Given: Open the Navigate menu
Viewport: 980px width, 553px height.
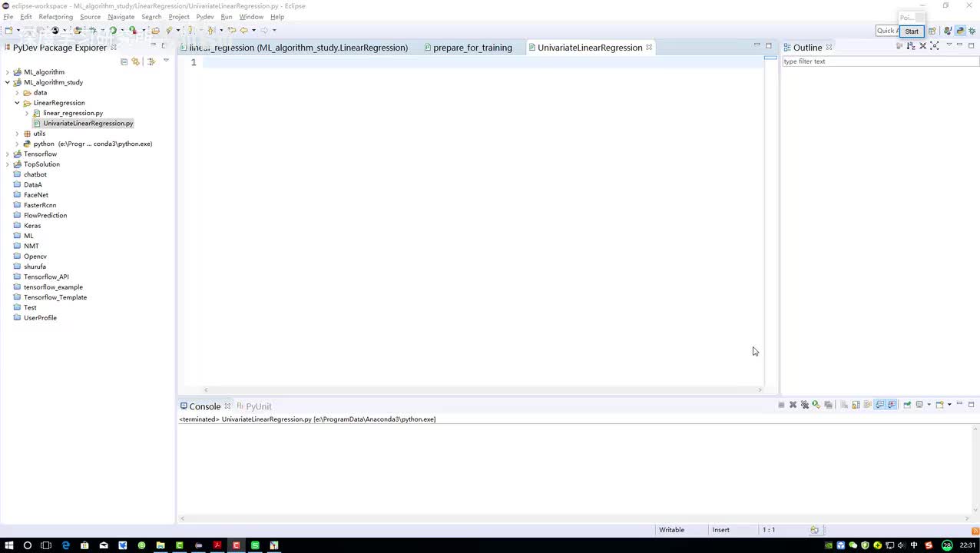Looking at the screenshot, I should tap(121, 17).
